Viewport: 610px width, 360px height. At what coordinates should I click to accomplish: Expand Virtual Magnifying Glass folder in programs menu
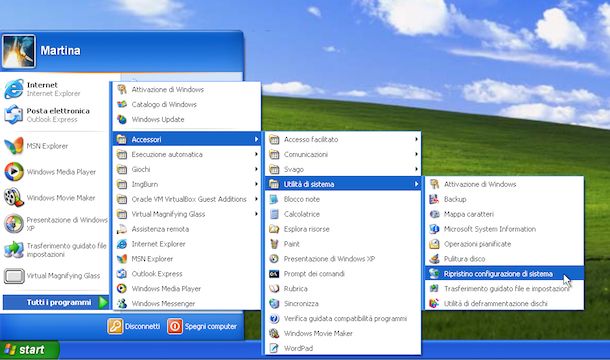click(x=187, y=214)
